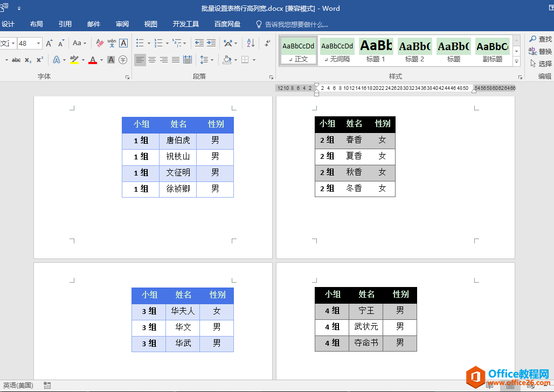Click the Borders icon
This screenshot has height=392, width=554.
pos(245,60)
